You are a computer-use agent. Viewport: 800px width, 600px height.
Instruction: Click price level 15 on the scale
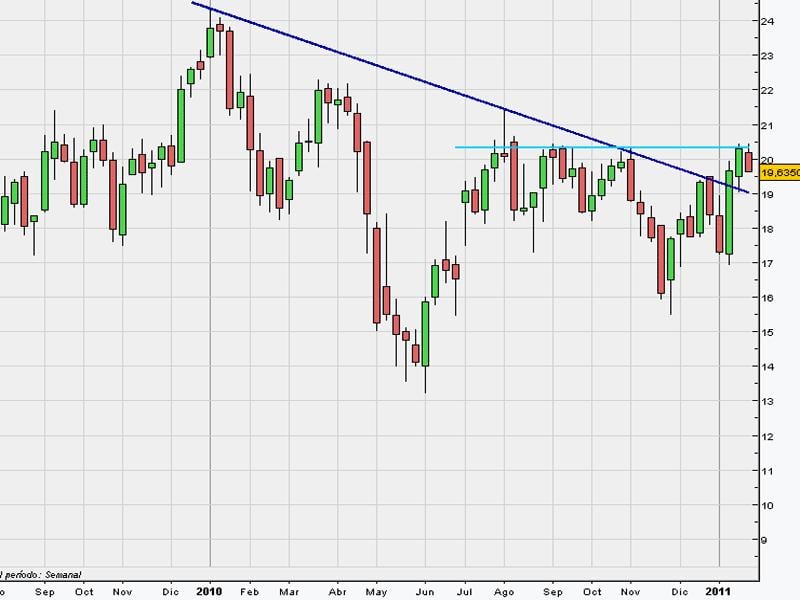click(x=767, y=332)
